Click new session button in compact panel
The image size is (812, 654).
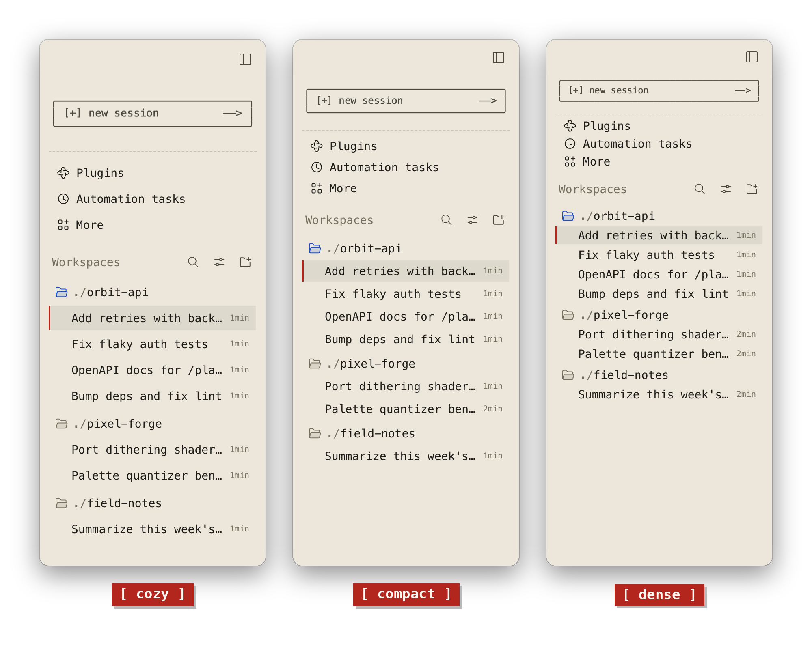(406, 101)
